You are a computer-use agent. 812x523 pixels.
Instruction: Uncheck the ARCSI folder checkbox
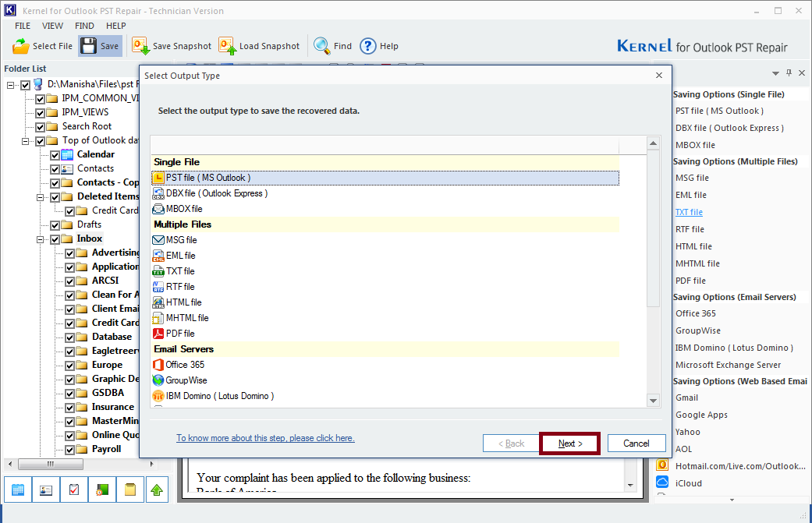70,281
